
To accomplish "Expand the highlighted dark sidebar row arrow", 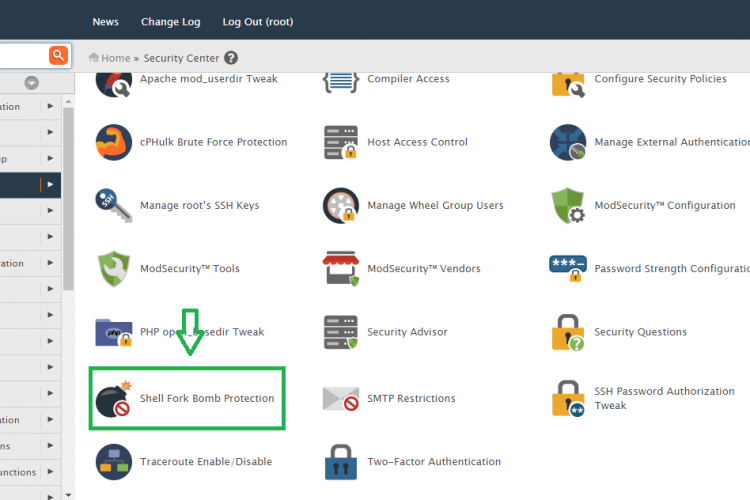I will [50, 184].
